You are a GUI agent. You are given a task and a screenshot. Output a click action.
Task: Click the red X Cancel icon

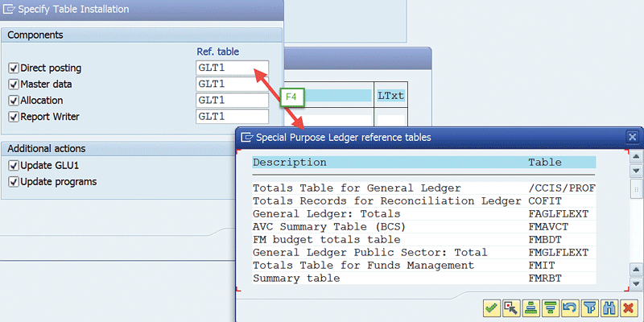(629, 307)
